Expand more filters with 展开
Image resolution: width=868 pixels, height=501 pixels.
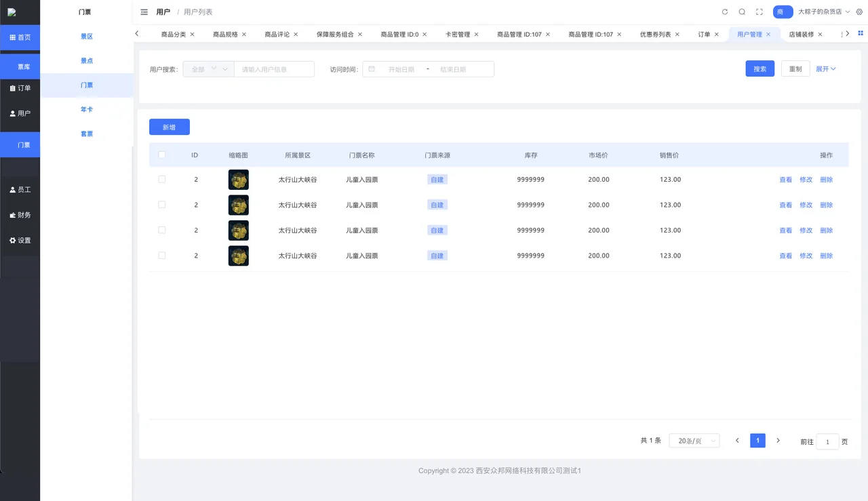[x=825, y=69]
